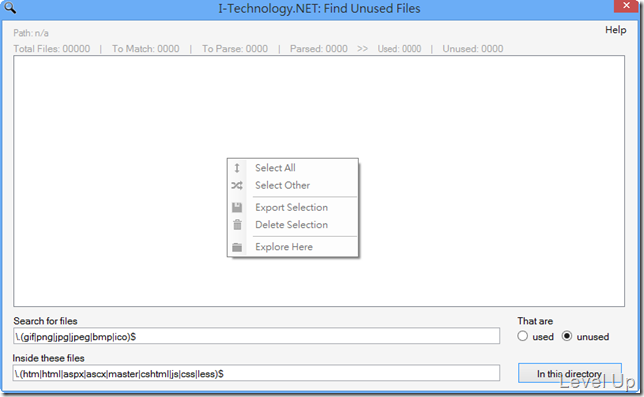Choose Select All from context menu
Viewport: 644px width, 397px height.
tap(292, 168)
